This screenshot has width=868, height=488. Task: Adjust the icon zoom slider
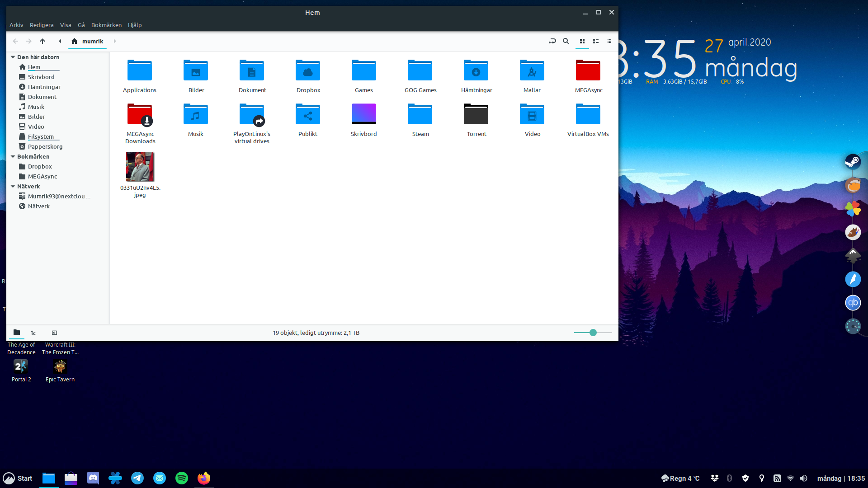point(593,333)
